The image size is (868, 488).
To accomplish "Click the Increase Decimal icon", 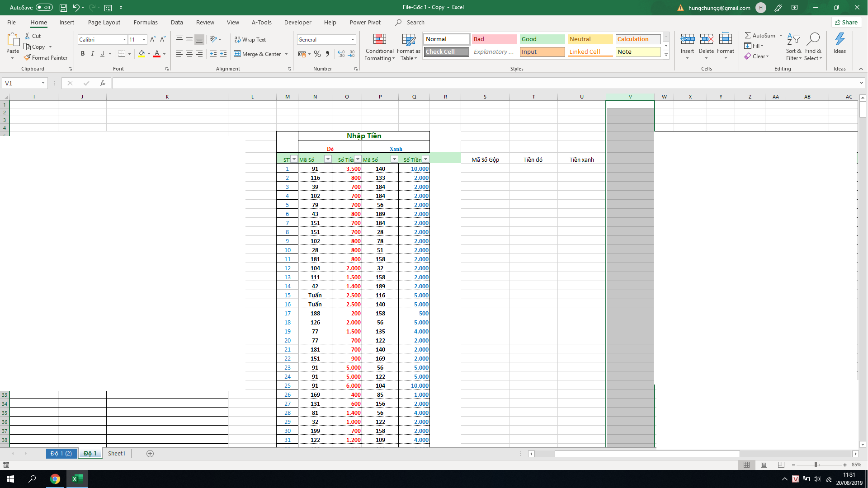I will coord(341,54).
